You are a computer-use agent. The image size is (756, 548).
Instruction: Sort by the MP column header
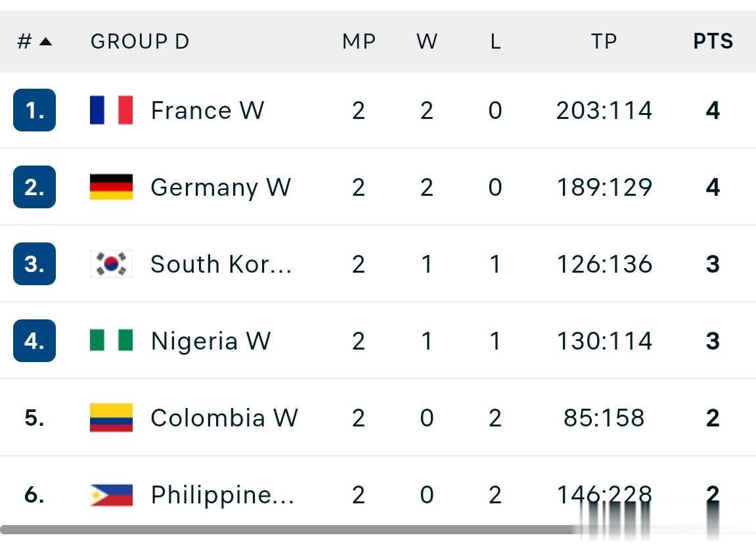pos(359,42)
